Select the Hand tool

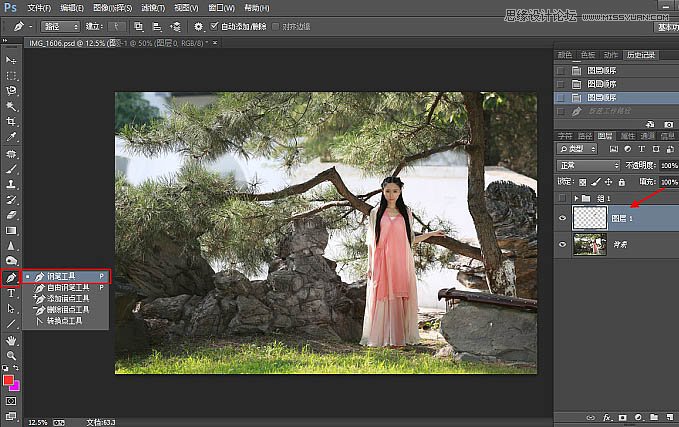tap(11, 340)
